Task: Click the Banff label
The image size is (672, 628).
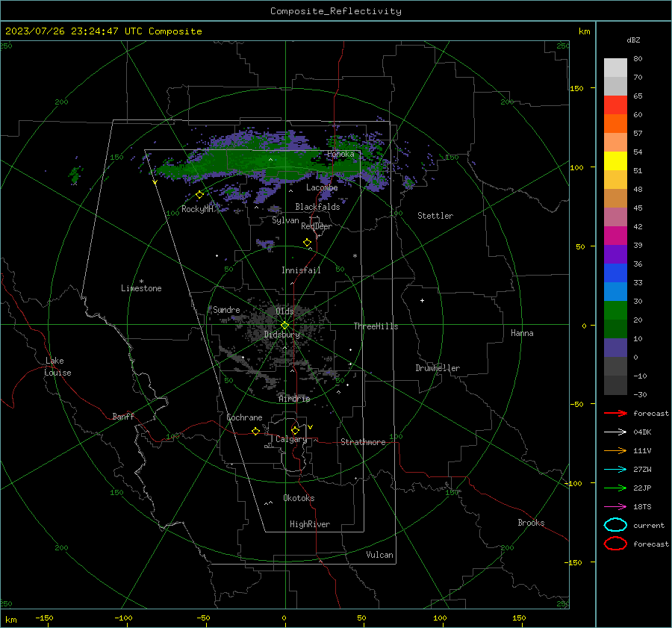Action: (123, 417)
